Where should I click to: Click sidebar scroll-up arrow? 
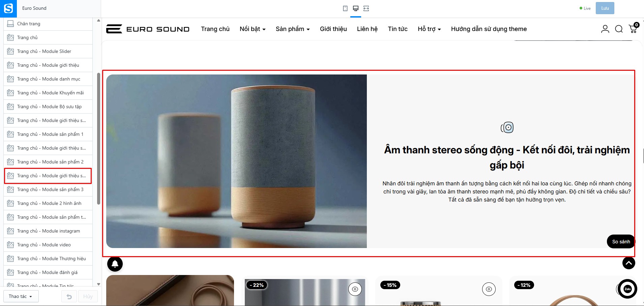click(98, 21)
